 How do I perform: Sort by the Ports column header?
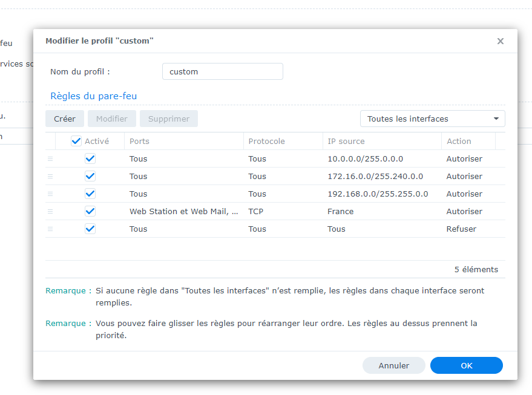[184, 141]
